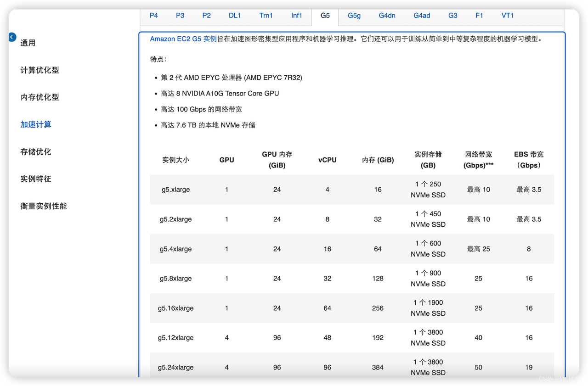588x386 pixels.
Task: Click the 实例存储 (GB) column header
Action: click(x=428, y=160)
